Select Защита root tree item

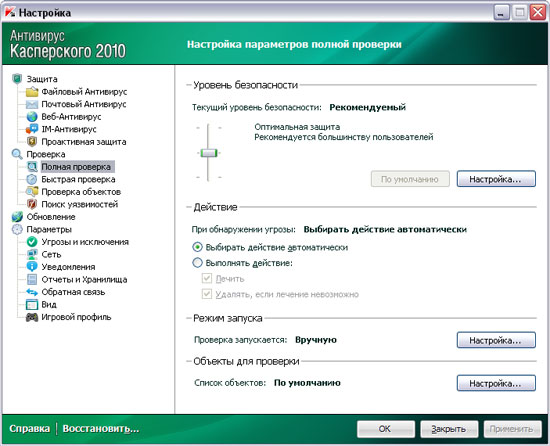click(x=42, y=79)
